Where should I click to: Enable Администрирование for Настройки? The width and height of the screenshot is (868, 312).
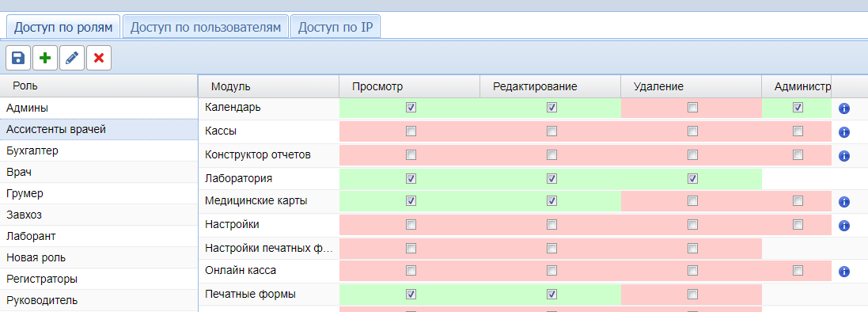[x=798, y=224]
